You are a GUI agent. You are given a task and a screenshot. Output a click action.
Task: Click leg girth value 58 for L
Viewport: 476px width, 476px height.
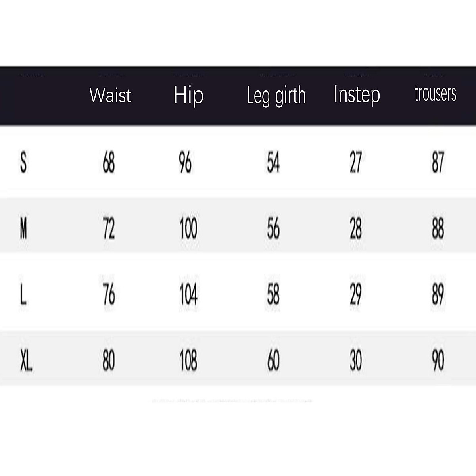[x=273, y=295]
